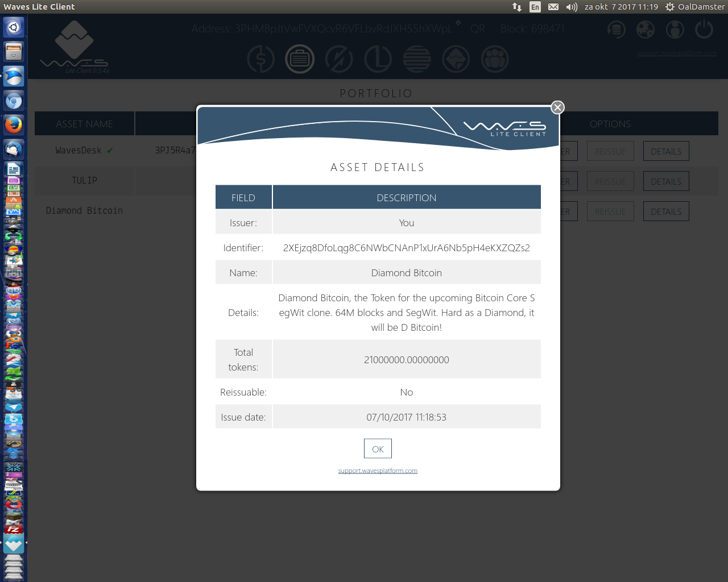Open the account profile icon

point(675,30)
